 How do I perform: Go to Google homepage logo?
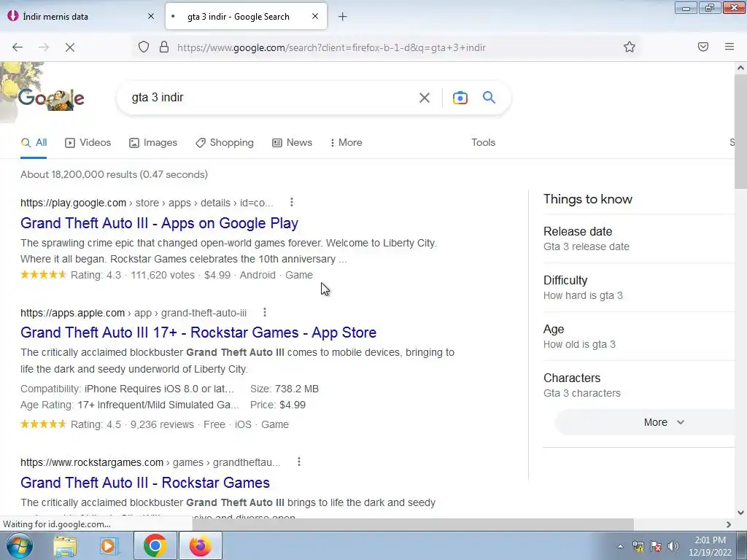click(x=51, y=98)
